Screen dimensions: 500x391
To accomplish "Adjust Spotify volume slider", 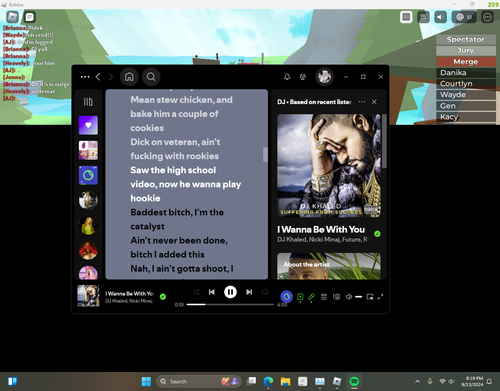I will [359, 297].
